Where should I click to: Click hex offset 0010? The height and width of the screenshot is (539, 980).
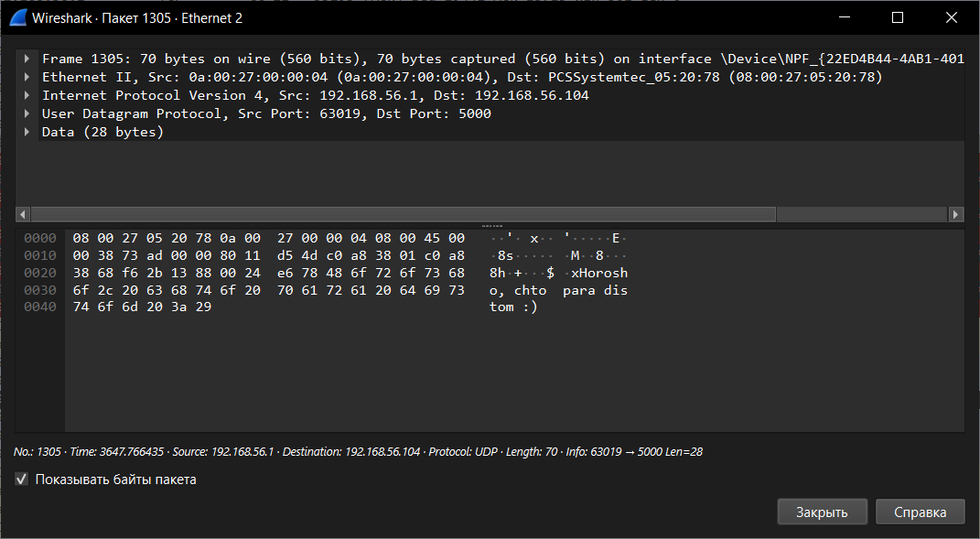click(x=40, y=255)
